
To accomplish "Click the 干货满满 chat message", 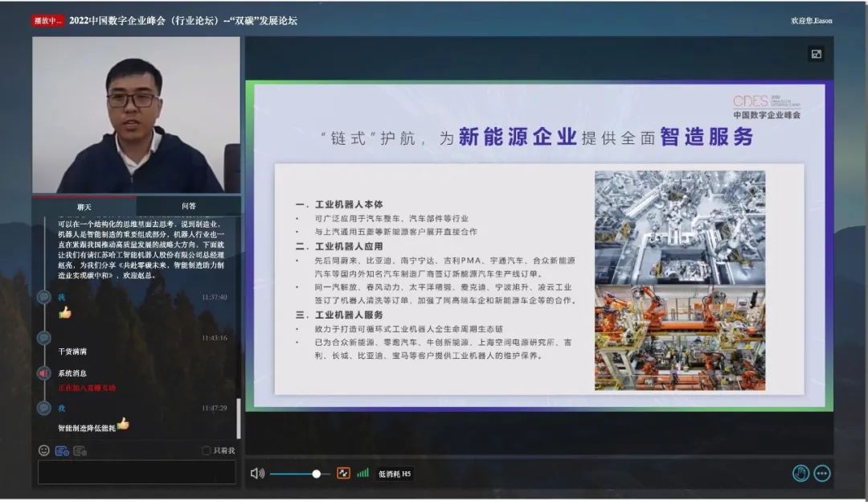I will (x=72, y=352).
